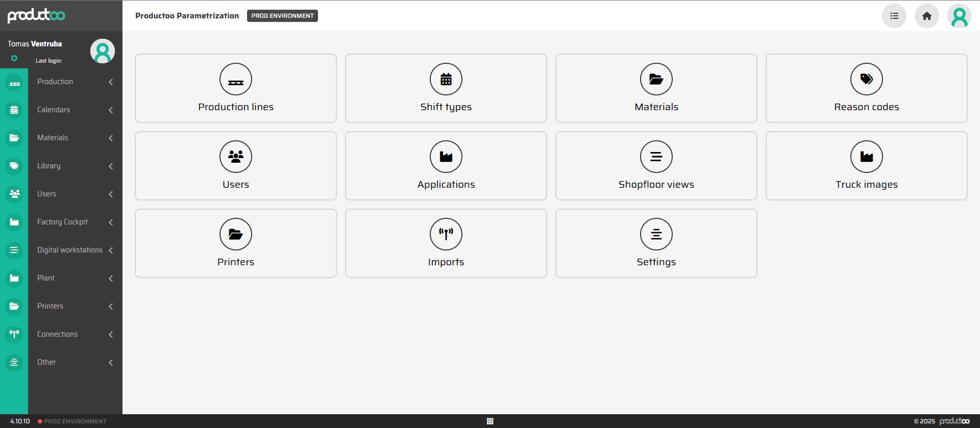
Task: Open the list menu icon in header
Action: point(894,16)
